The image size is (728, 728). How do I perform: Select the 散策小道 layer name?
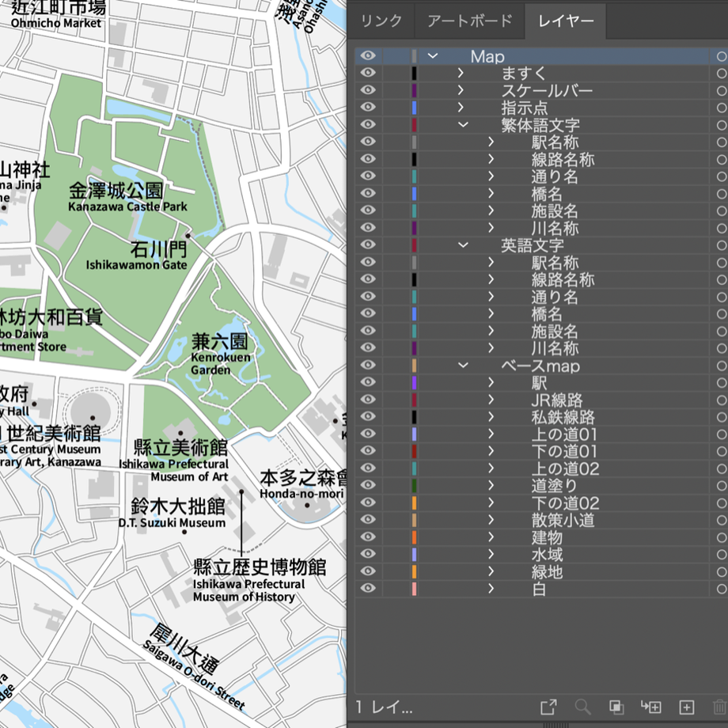pos(563,520)
